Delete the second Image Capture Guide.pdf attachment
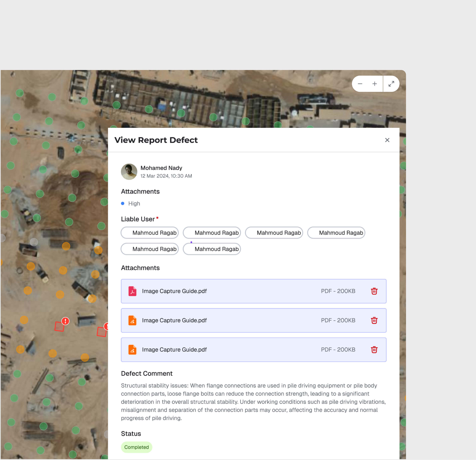Screen dimensions: 476x460 pyautogui.click(x=374, y=320)
